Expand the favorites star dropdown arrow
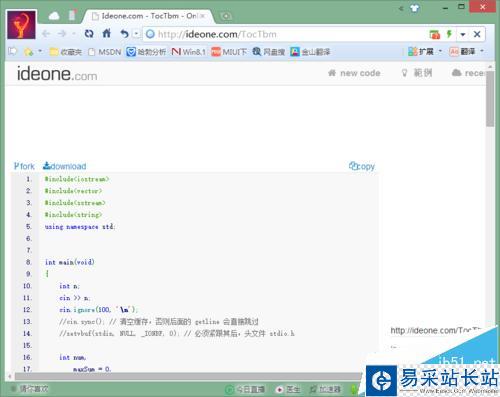Screen dimensions: 500x397 [x=40, y=51]
